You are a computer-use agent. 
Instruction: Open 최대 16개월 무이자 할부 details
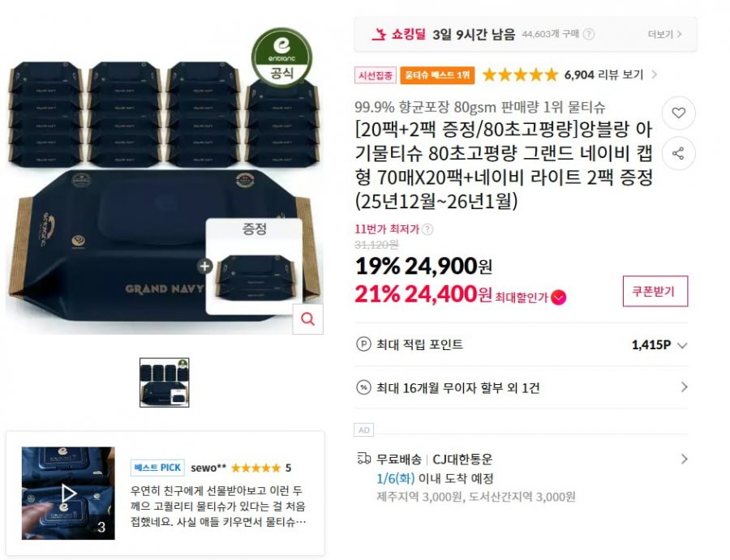(x=521, y=387)
